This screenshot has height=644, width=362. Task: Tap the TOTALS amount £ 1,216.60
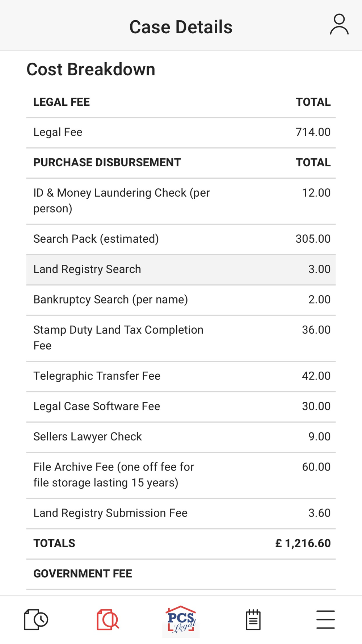(303, 543)
